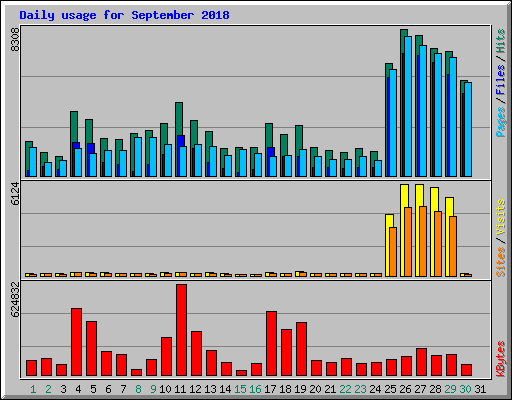
Task: Click day label 19 on the x-axis
Action: click(x=300, y=389)
